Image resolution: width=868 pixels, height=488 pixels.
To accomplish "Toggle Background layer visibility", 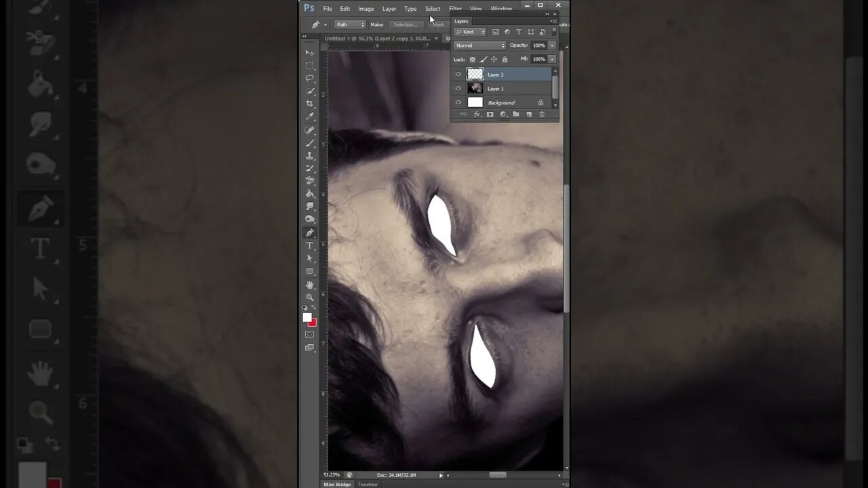I will (x=458, y=102).
